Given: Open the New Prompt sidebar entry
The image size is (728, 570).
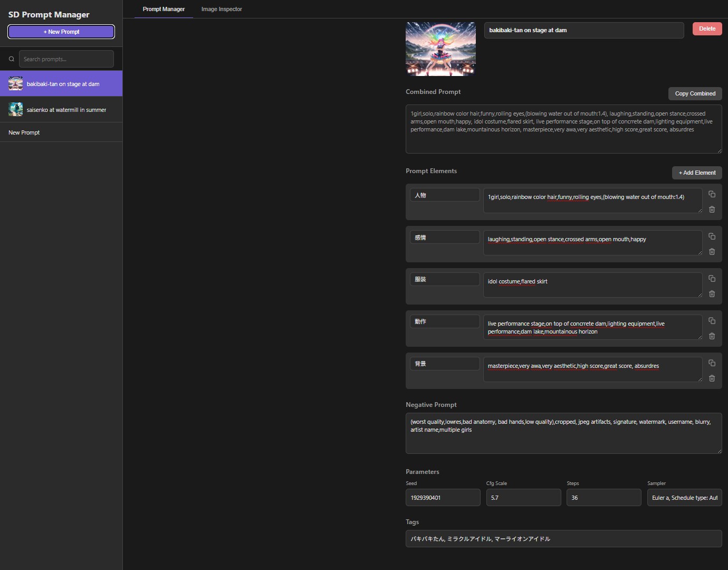Looking at the screenshot, I should [24, 132].
